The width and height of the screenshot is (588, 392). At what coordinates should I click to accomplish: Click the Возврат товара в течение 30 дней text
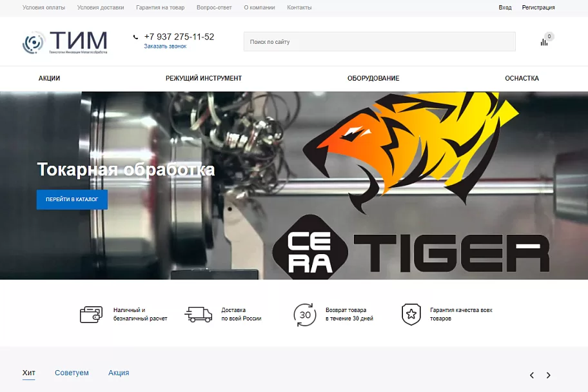pyautogui.click(x=349, y=315)
